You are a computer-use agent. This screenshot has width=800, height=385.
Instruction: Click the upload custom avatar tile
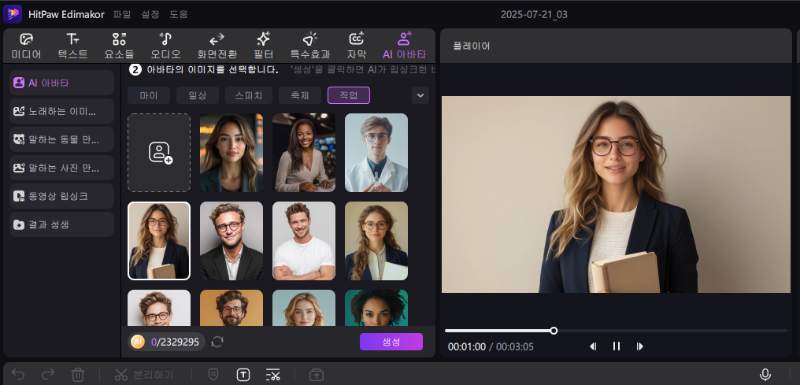[x=159, y=152]
